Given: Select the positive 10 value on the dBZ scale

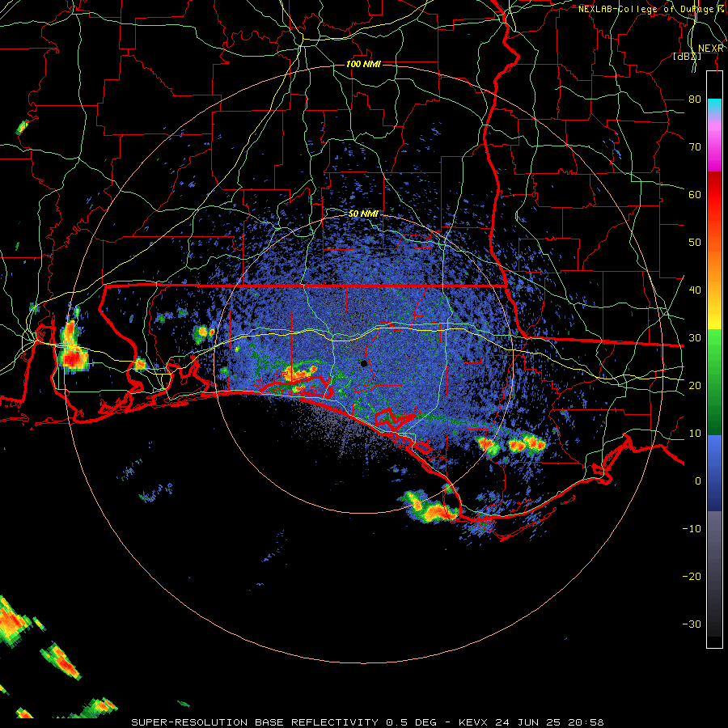Looking at the screenshot, I should 695,434.
